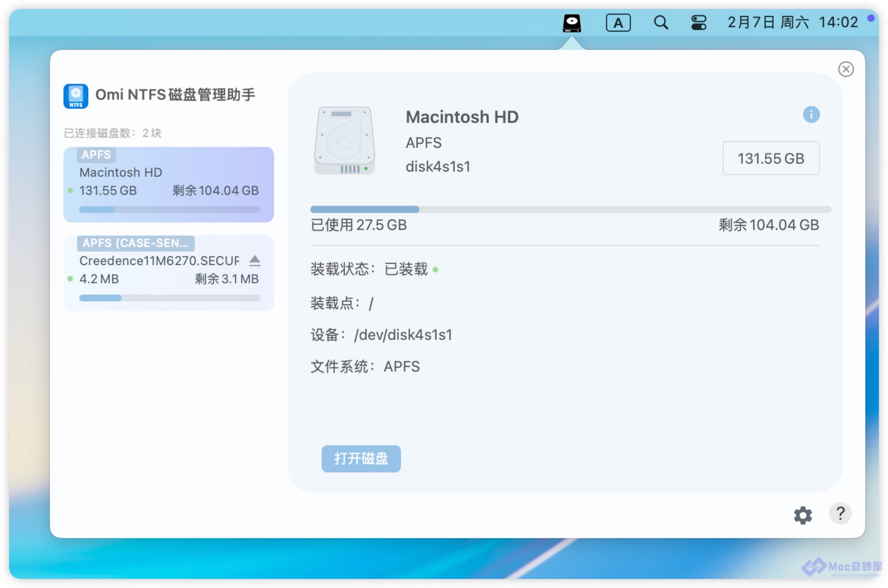Click the Omi NTFS menu bar disk icon
This screenshot has height=588, width=888.
[572, 23]
